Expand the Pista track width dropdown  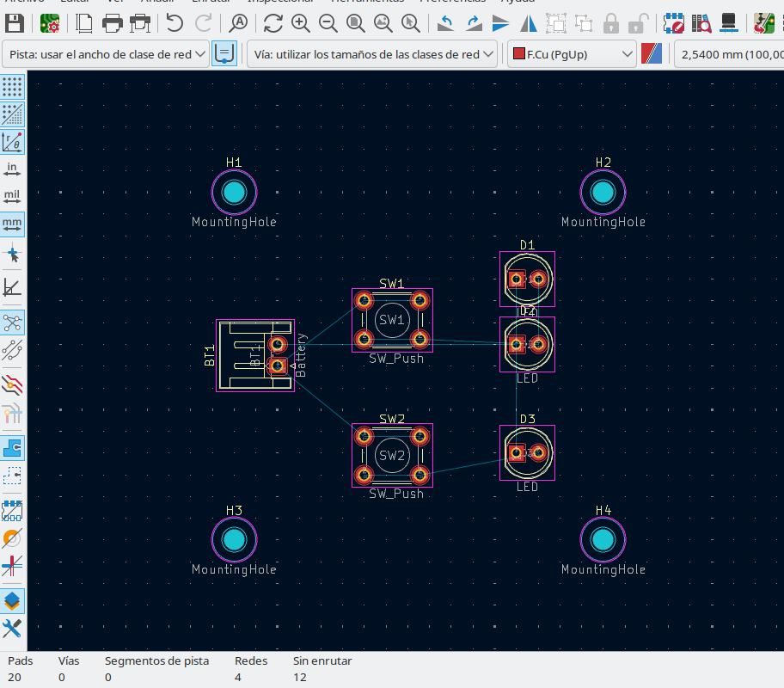(x=107, y=54)
